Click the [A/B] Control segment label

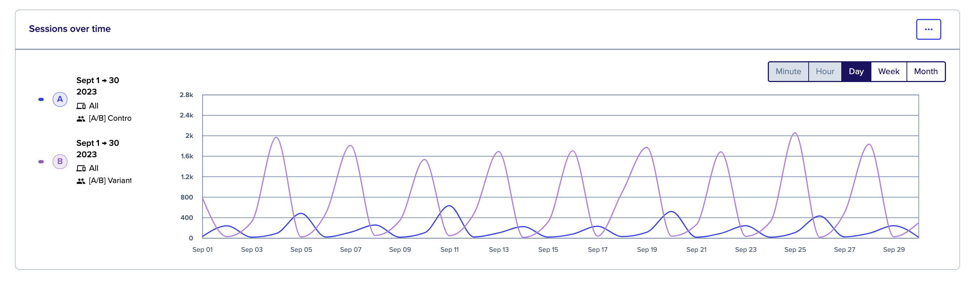(110, 118)
